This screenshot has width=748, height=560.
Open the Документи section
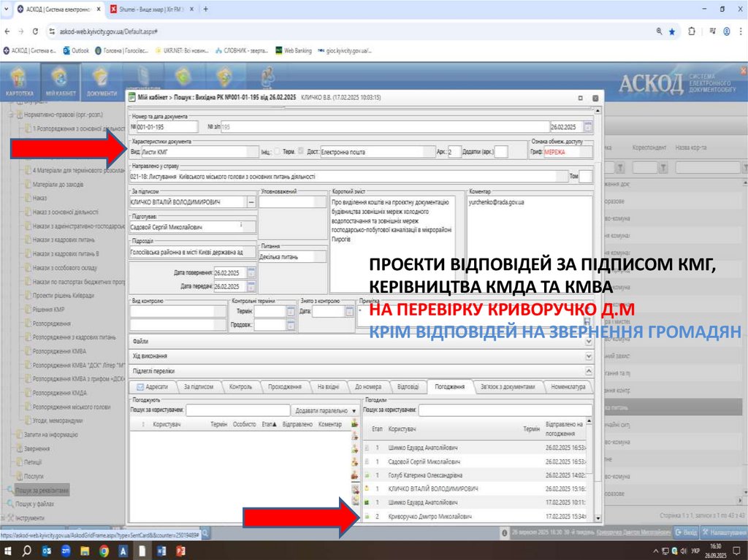pos(102,82)
